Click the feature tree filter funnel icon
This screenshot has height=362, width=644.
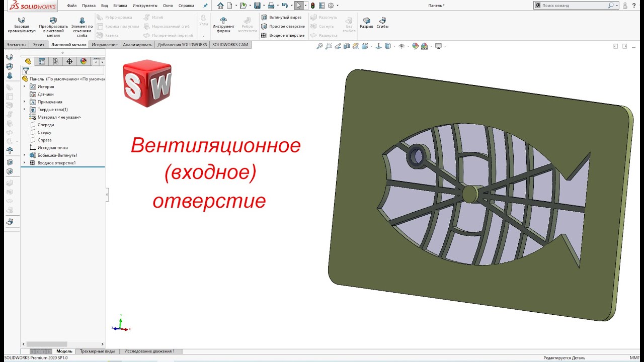click(26, 71)
